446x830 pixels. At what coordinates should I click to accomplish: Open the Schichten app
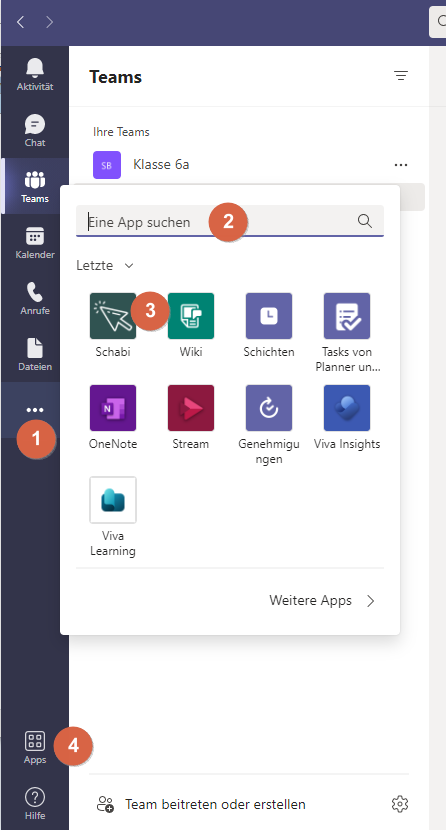tap(269, 316)
